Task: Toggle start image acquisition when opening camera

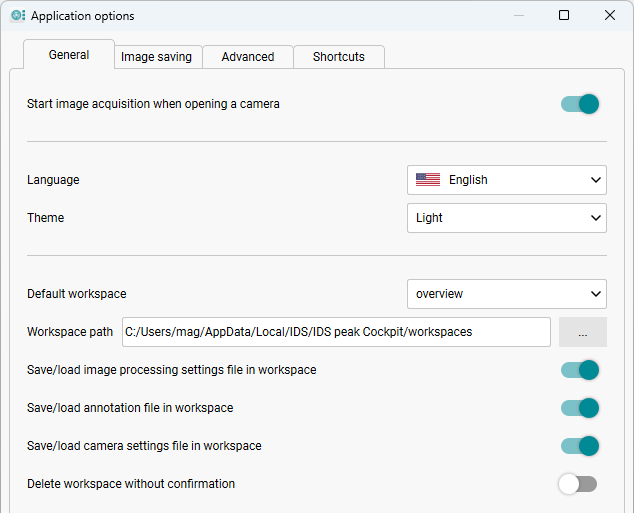Action: pos(580,104)
